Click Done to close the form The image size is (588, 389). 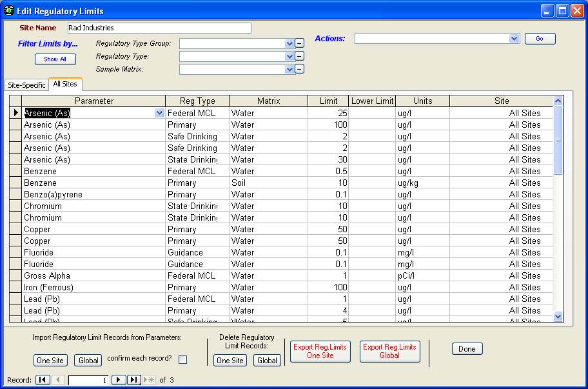point(467,349)
